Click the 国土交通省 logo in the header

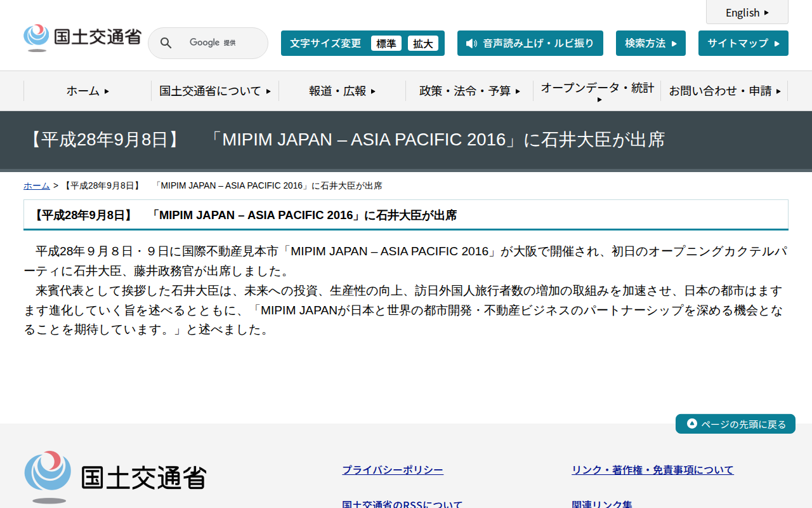(82, 37)
